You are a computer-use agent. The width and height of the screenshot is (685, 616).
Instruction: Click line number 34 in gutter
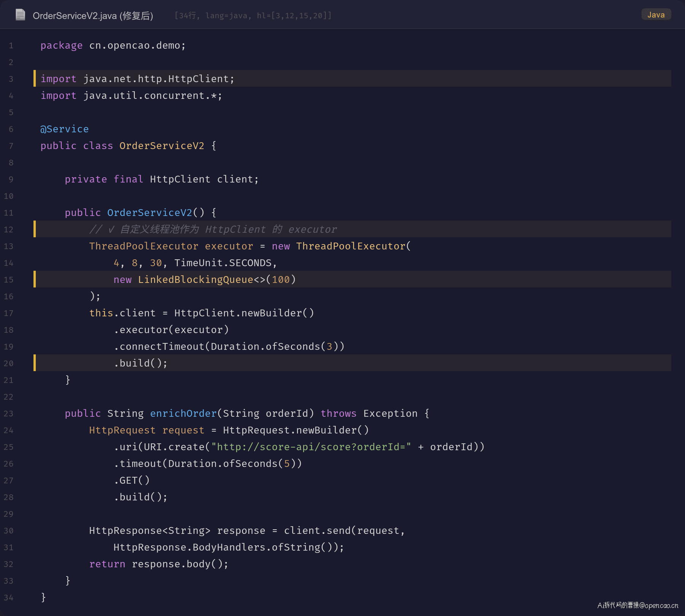point(8,597)
